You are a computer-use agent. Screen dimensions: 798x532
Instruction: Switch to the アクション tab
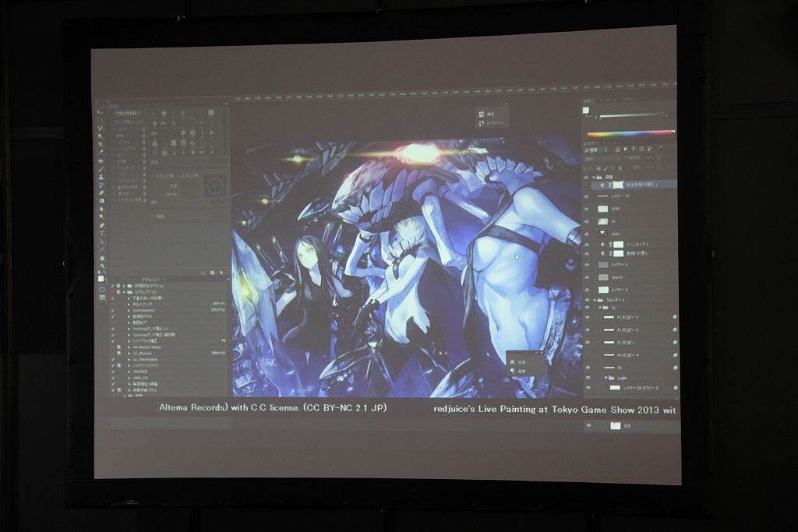click(x=150, y=279)
